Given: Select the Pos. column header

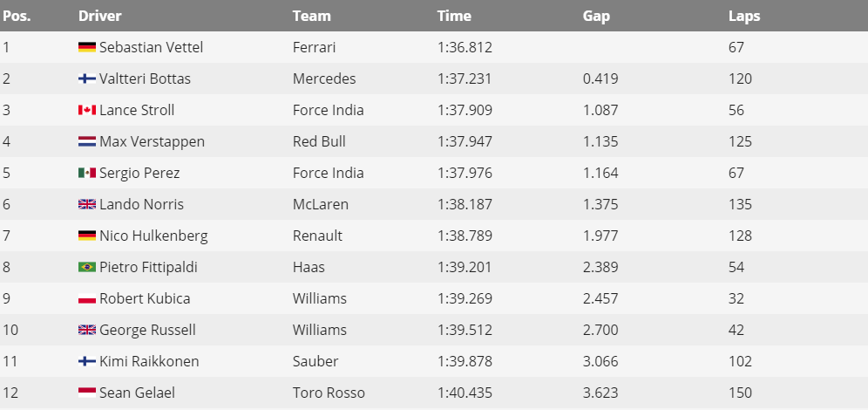Looking at the screenshot, I should 17,16.
